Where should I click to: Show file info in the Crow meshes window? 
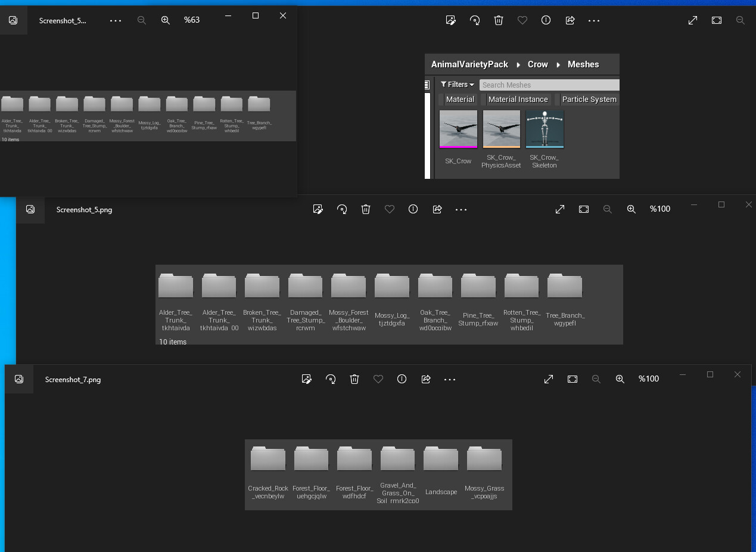click(x=546, y=20)
